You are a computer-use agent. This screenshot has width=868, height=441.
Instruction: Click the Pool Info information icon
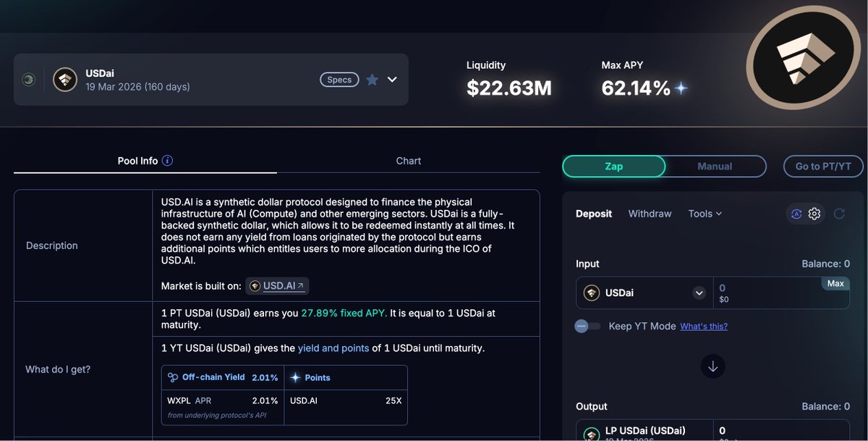(167, 161)
